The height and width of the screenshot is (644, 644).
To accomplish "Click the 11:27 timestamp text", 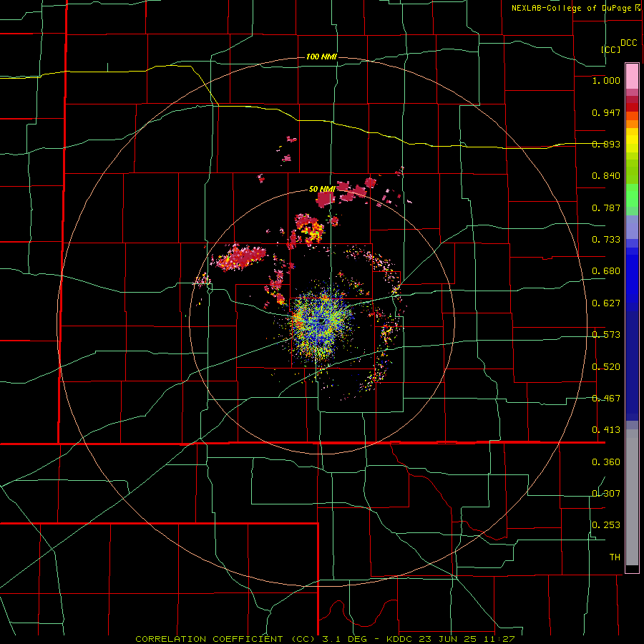I will coord(501,639).
